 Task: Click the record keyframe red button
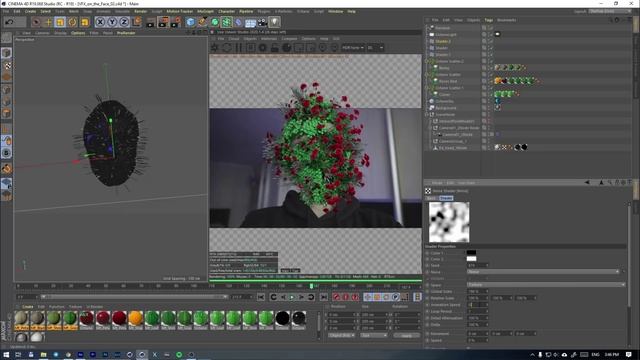click(336, 297)
